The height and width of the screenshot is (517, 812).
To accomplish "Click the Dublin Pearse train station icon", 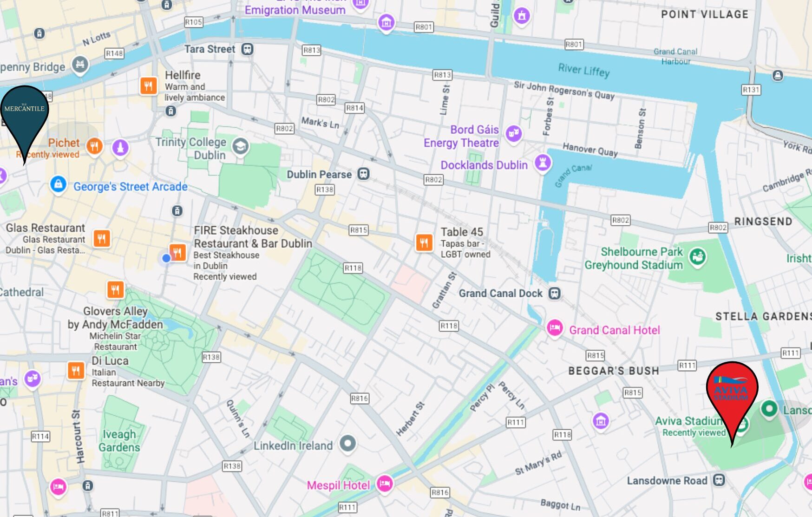I will (363, 174).
